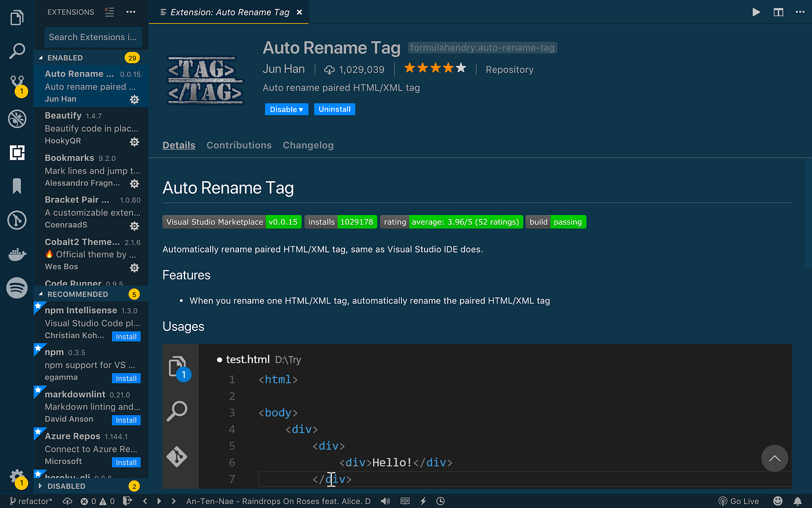Open the Contributions tab
812x508 pixels.
point(239,145)
